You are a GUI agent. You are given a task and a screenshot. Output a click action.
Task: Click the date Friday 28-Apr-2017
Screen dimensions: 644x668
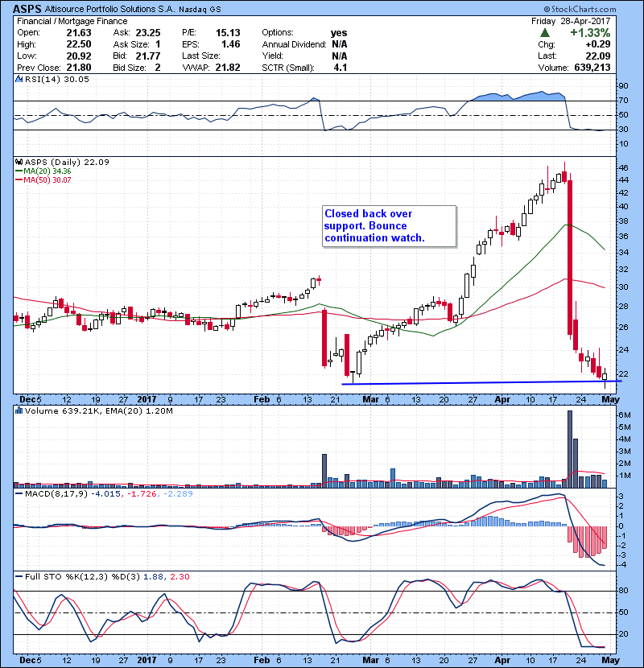(571, 21)
